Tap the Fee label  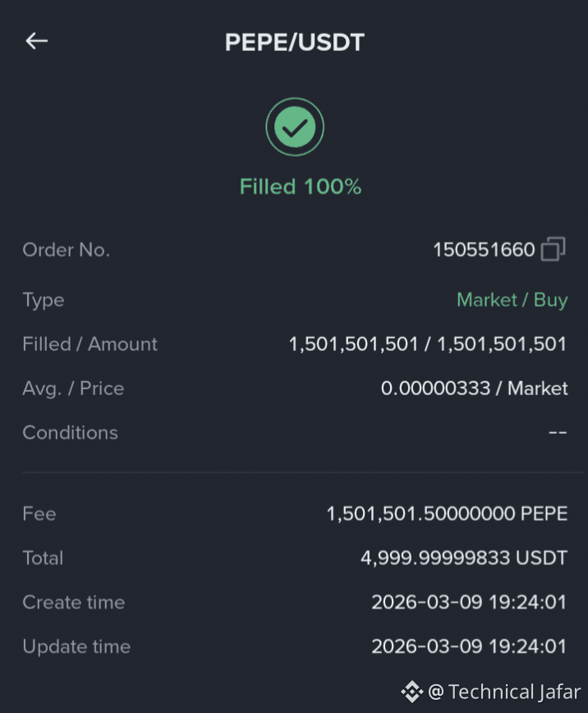(39, 514)
